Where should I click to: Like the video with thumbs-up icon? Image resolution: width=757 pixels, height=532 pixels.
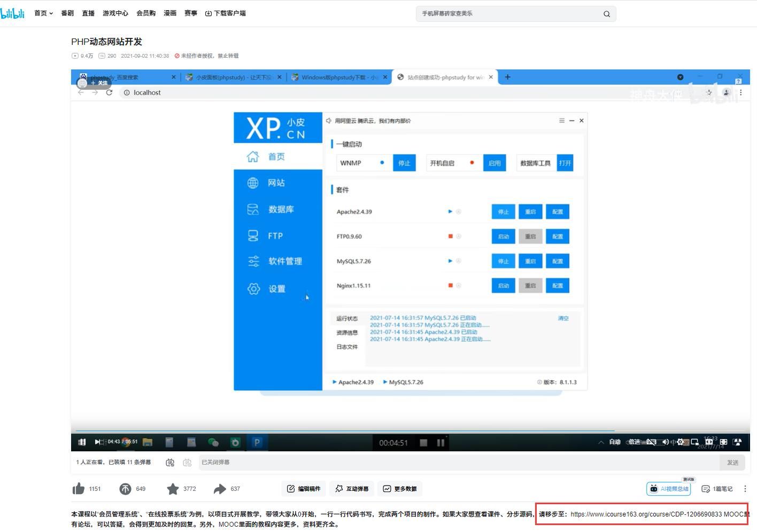79,489
